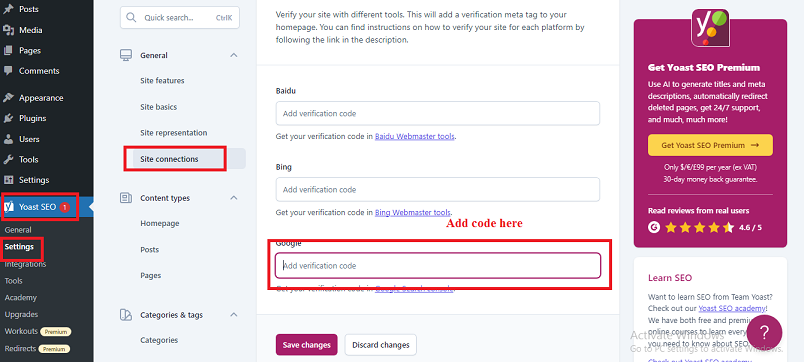The width and height of the screenshot is (804, 362).
Task: Click the Tools wrench icon
Action: click(8, 159)
